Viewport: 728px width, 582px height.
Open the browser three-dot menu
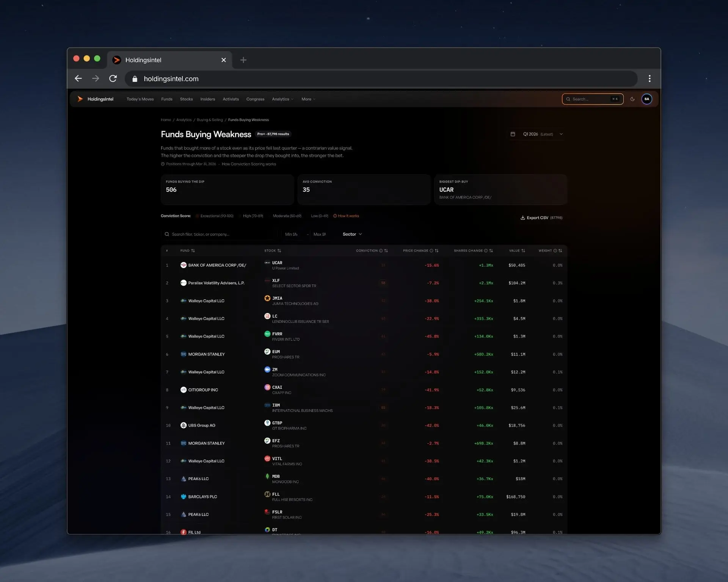click(x=650, y=78)
